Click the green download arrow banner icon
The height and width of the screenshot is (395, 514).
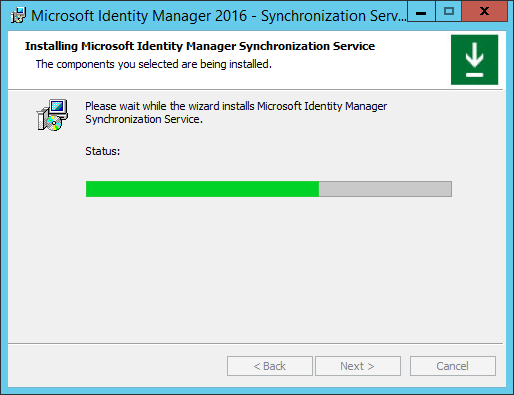[474, 60]
